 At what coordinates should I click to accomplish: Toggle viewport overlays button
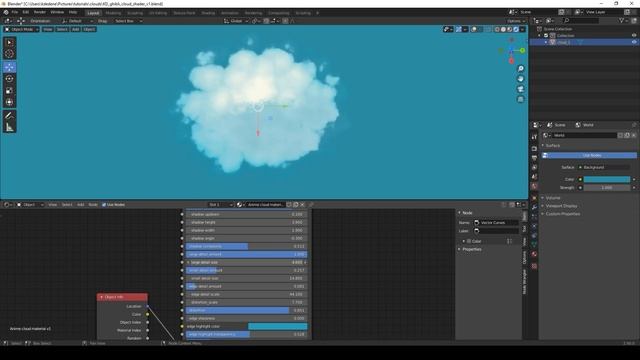coord(473,29)
